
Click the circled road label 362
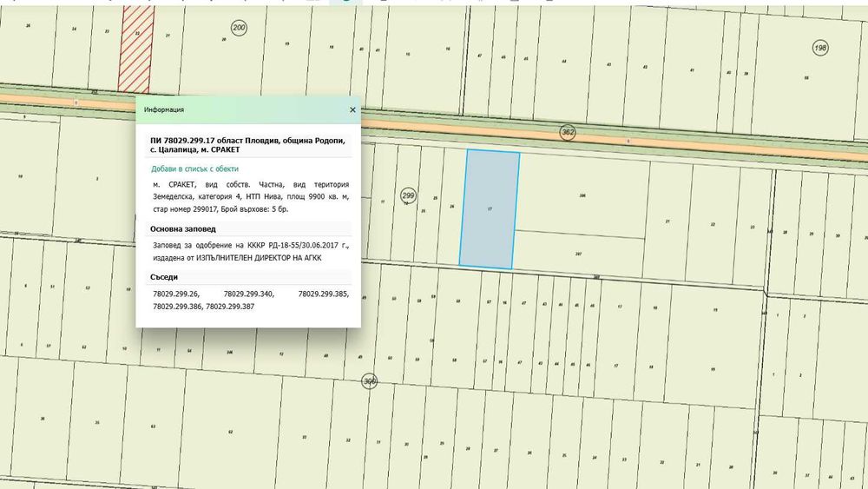pos(568,132)
